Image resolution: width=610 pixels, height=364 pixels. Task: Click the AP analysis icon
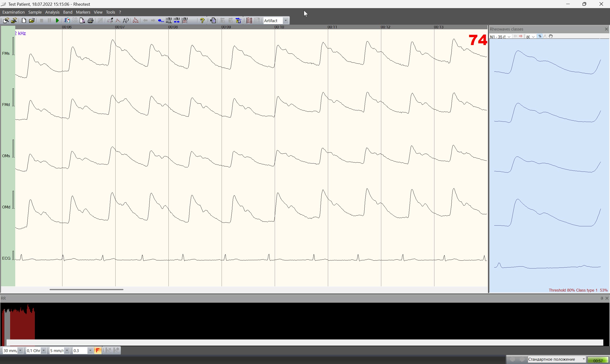pyautogui.click(x=126, y=20)
